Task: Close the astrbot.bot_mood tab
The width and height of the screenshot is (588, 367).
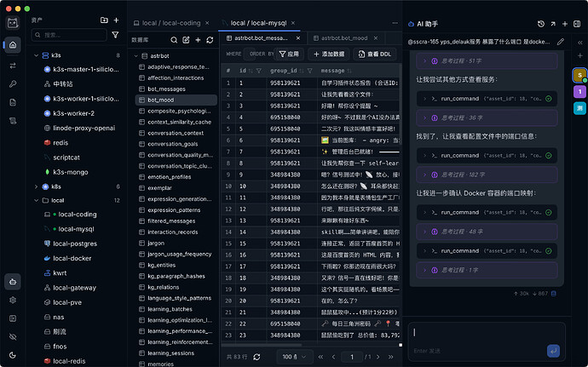Action: click(376, 38)
